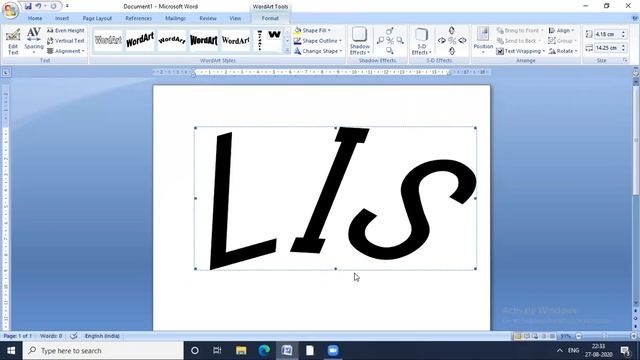Screen dimensions: 640x360
Task: Click the 3-D tilt left icon
Action: tap(442, 40)
